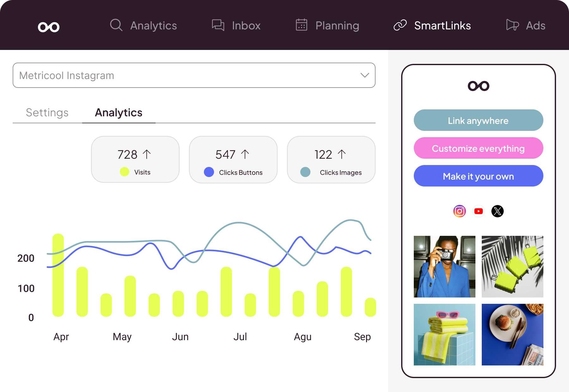This screenshot has width=569, height=392.
Task: Toggle the Visits metric dot
Action: click(x=125, y=172)
